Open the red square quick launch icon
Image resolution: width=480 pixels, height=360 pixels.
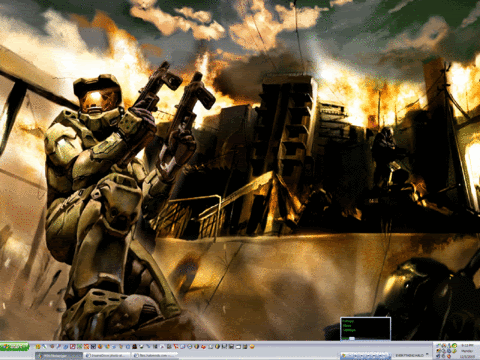point(72,347)
